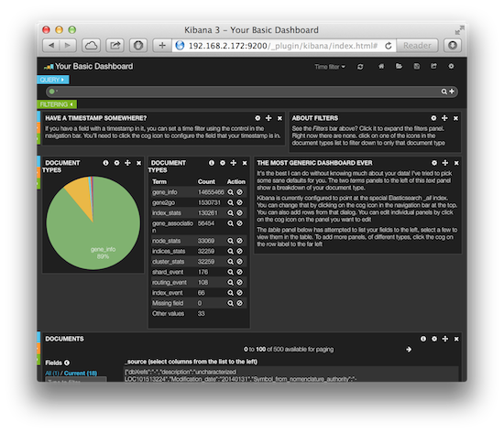
Task: Select the All (1) fields tab
Action: [x=52, y=373]
